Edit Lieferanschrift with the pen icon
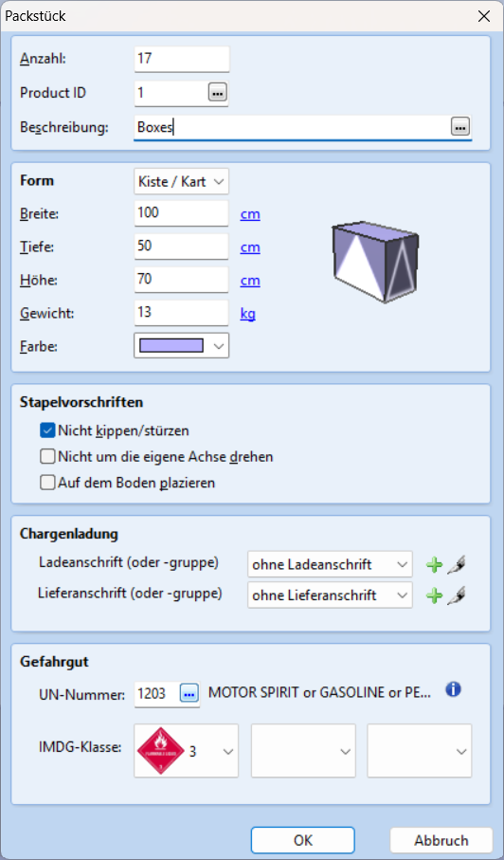Image resolution: width=504 pixels, height=860 pixels. tap(457, 595)
